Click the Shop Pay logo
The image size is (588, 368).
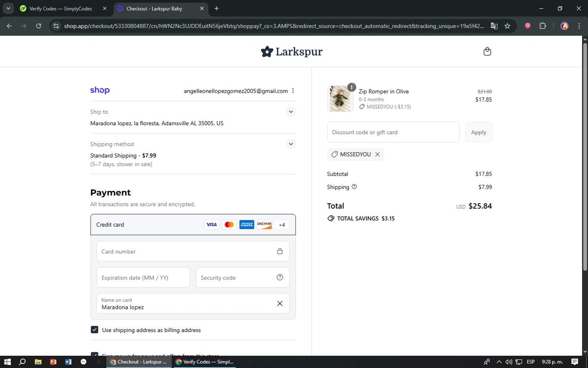pyautogui.click(x=100, y=90)
